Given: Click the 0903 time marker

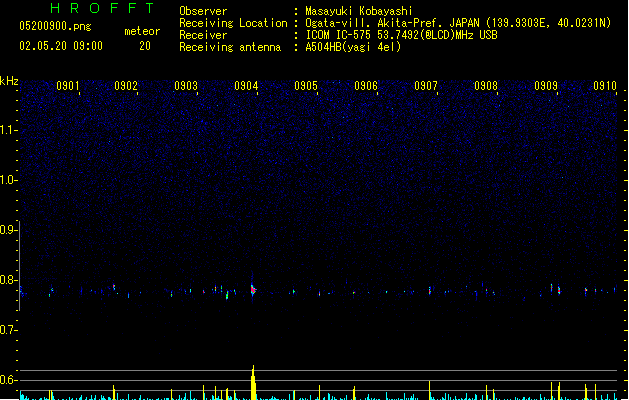Looking at the screenshot, I should (x=186, y=86).
